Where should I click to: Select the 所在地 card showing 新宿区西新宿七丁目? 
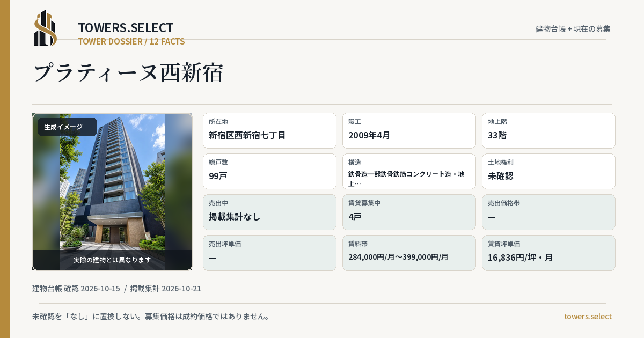[269, 130]
